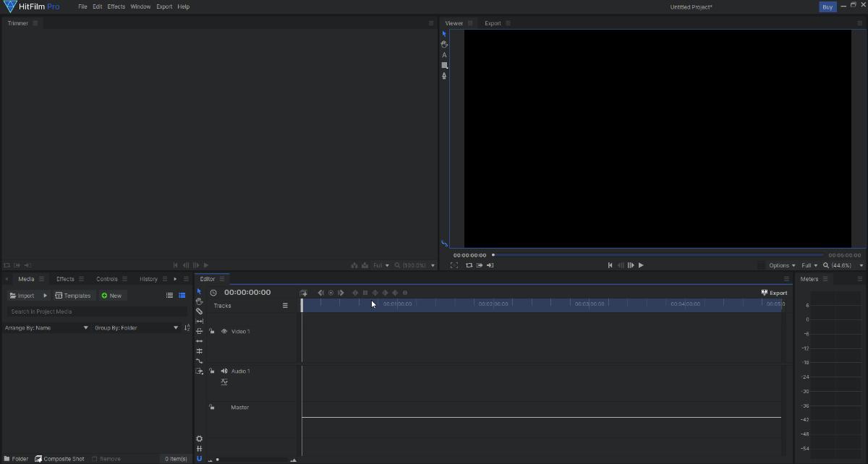The image size is (868, 464).
Task: Click inside the Search In Project Media field
Action: pyautogui.click(x=94, y=312)
